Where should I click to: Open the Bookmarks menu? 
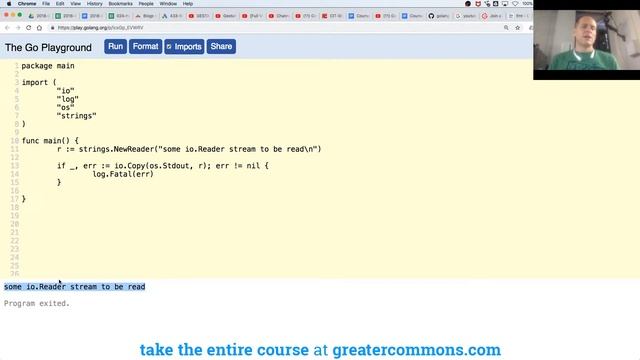click(120, 4)
